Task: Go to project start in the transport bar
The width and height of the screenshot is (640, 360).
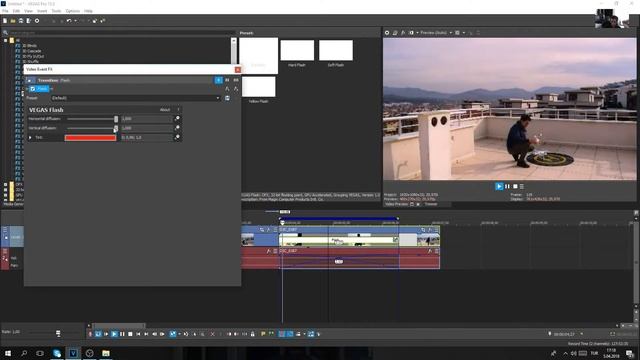Action: tap(138, 334)
